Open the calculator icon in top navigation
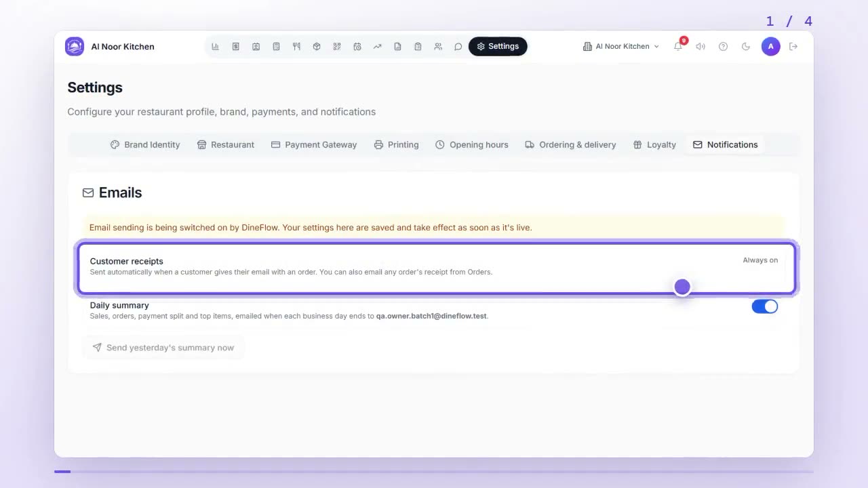Viewport: 868px width, 488px height. (x=276, y=47)
